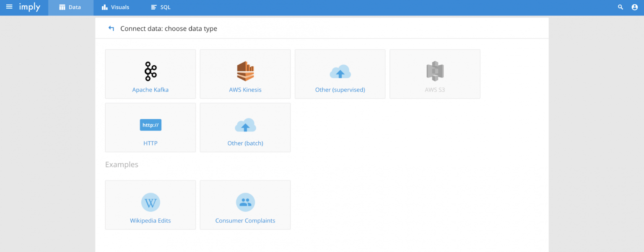Select the AWS S3 data source
This screenshot has width=644, height=252.
[435, 74]
